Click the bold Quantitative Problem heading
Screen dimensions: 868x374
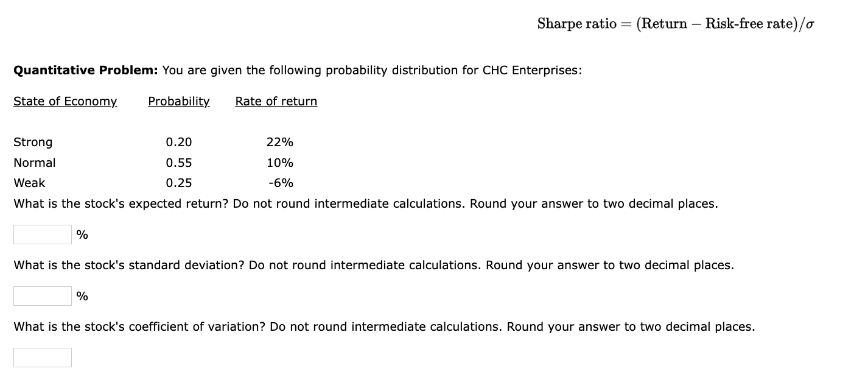[85, 70]
